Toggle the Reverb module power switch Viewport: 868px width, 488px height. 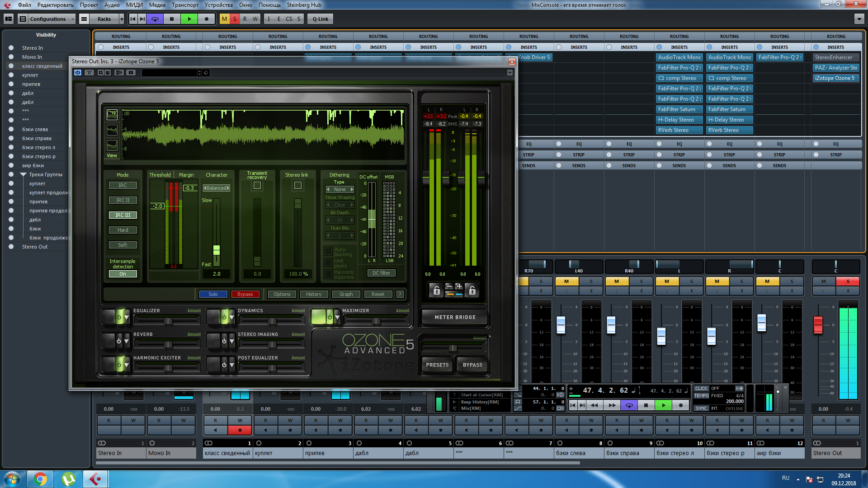[119, 341]
